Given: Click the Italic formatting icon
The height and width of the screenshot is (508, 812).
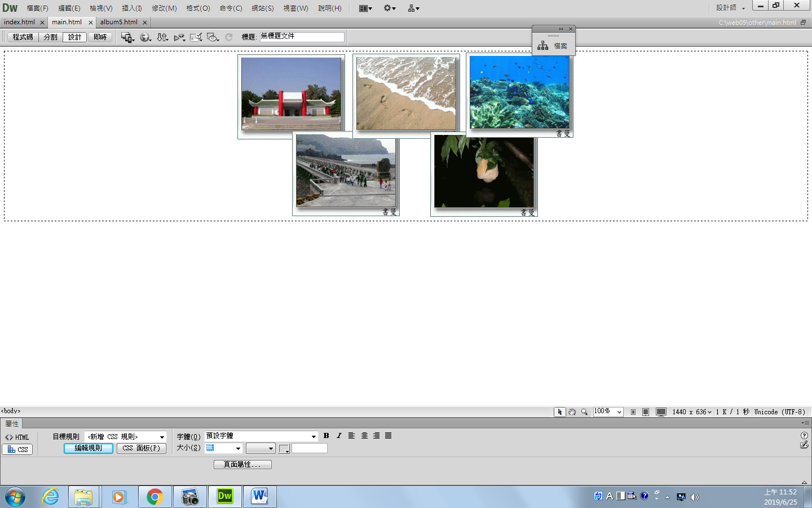Looking at the screenshot, I should click(339, 436).
